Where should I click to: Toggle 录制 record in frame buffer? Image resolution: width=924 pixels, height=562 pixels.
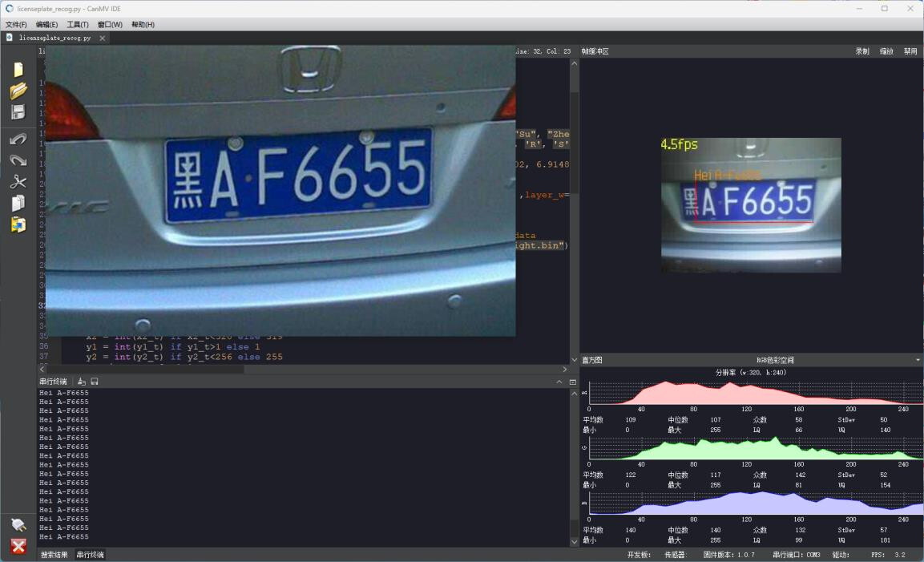(862, 51)
